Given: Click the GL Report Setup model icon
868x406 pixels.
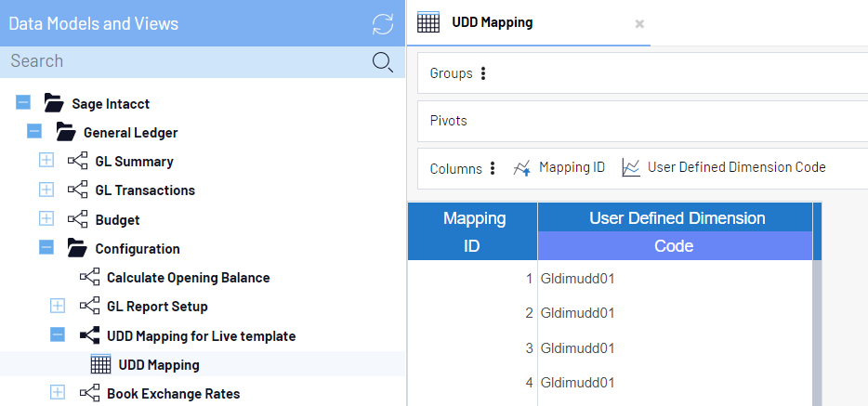Looking at the screenshot, I should coord(89,306).
